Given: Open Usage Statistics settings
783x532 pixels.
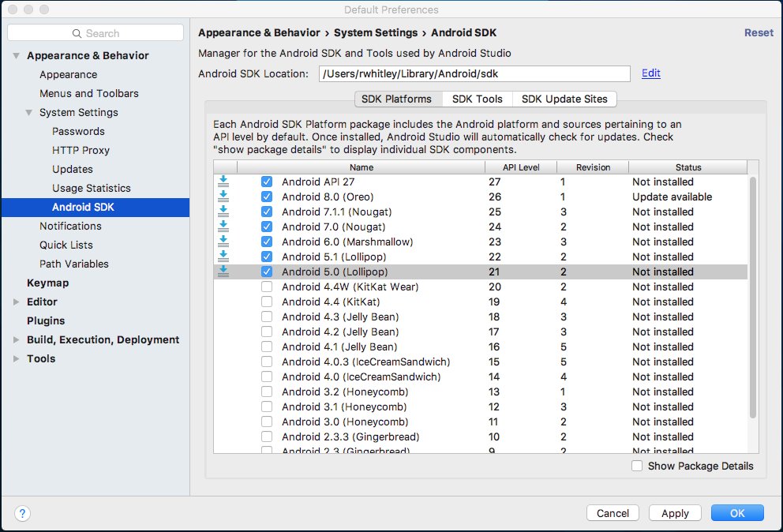Looking at the screenshot, I should [92, 189].
